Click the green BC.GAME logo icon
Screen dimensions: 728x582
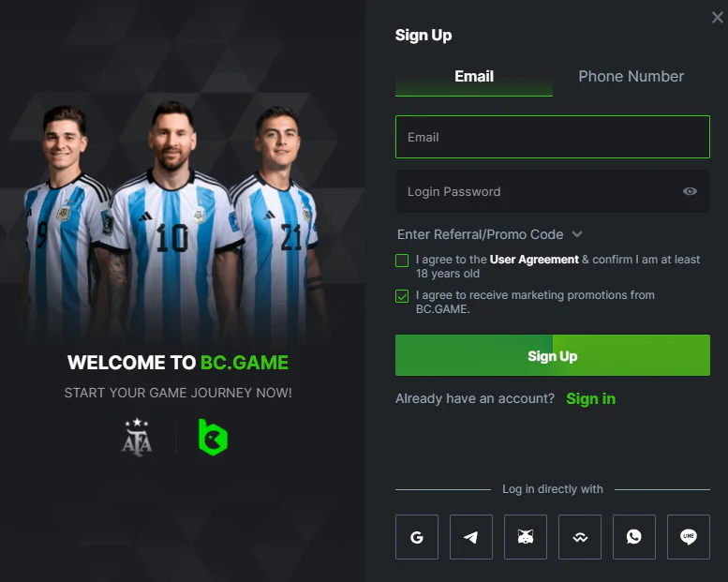[213, 437]
